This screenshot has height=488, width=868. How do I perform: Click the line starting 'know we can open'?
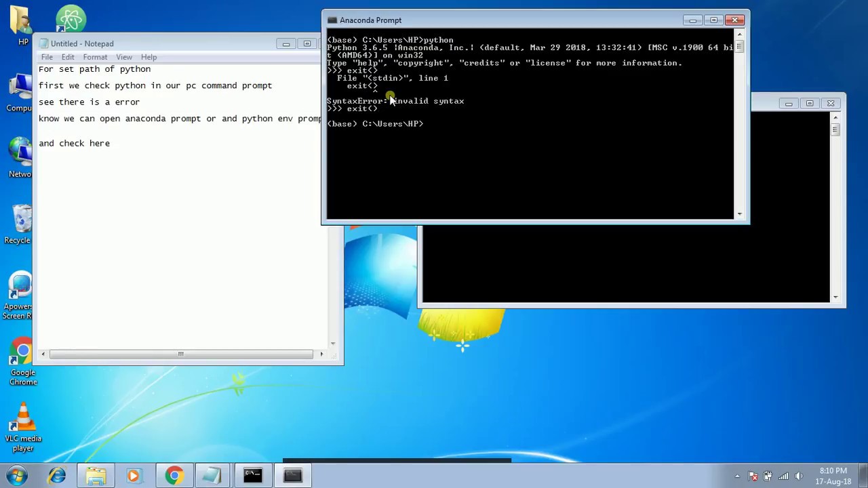180,119
